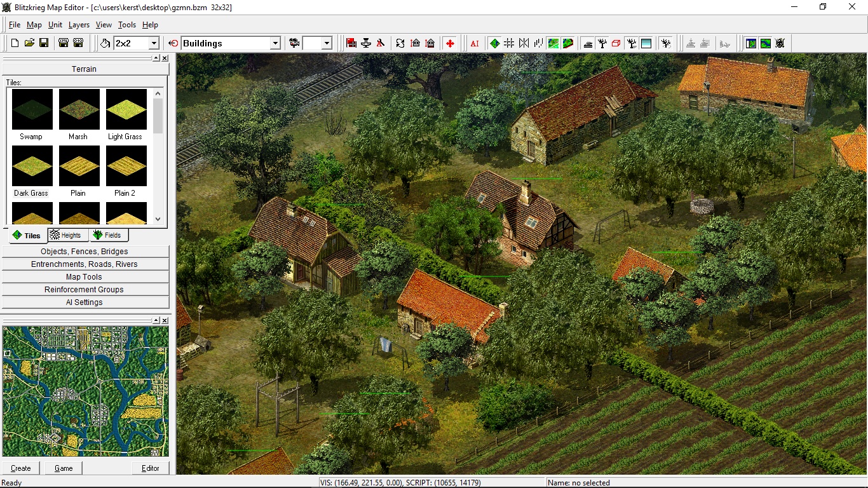
Task: Click the rotate arrows refresh icon
Action: [400, 43]
